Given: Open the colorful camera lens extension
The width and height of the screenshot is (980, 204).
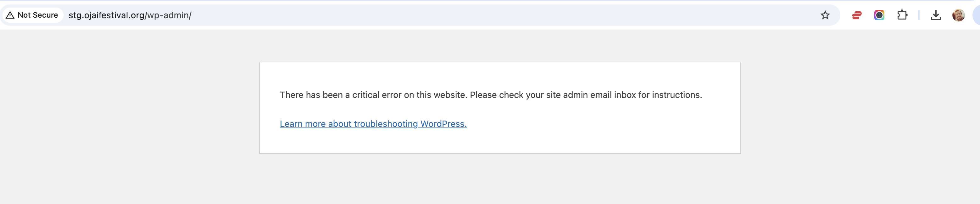Looking at the screenshot, I should (x=879, y=15).
